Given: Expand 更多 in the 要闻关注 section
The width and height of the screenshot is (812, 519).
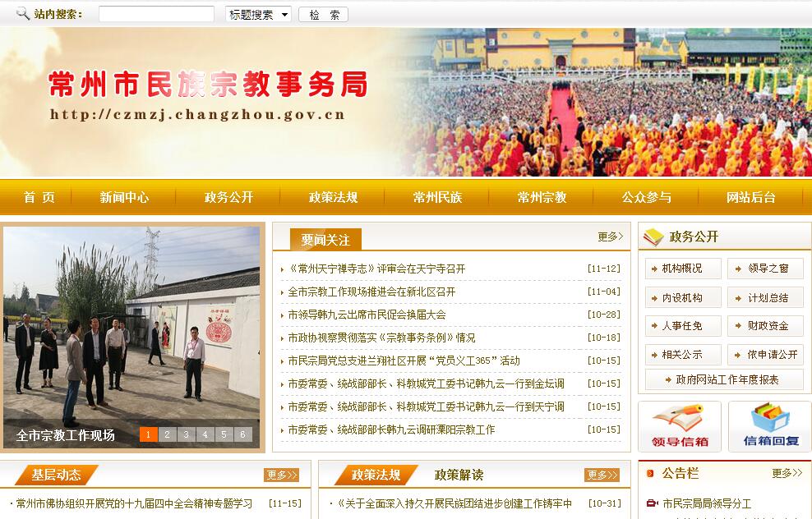Looking at the screenshot, I should [x=610, y=237].
